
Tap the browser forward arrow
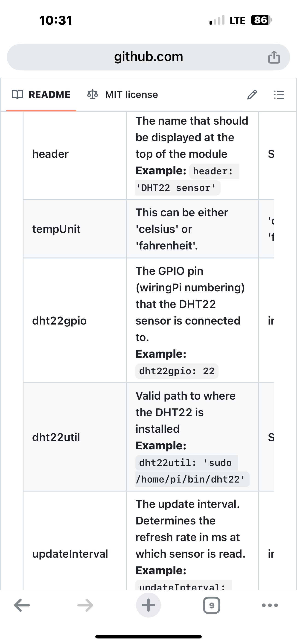coord(85,605)
